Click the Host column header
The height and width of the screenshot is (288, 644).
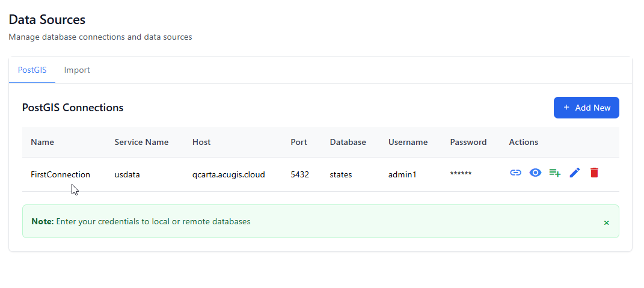coord(201,142)
